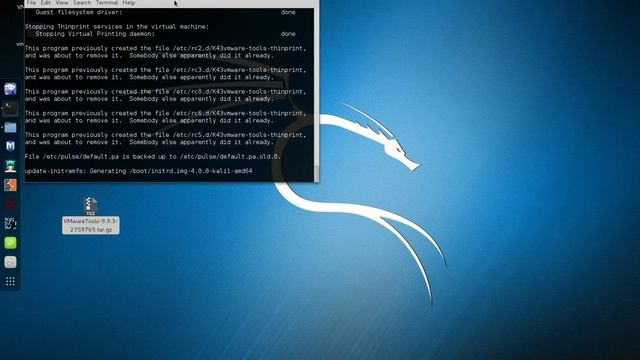Open the Files folder icon in dock

coord(10,127)
